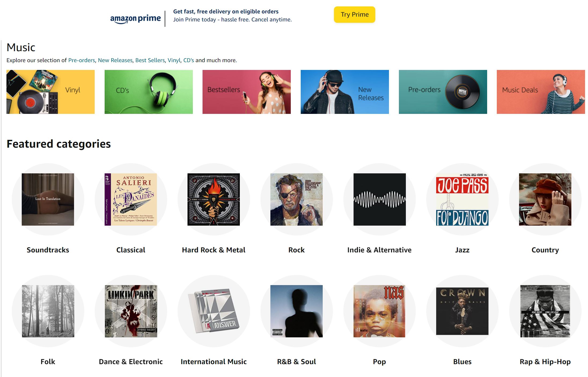Open the Dance & Electronic category icon
The height and width of the screenshot is (377, 588).
[x=131, y=311]
